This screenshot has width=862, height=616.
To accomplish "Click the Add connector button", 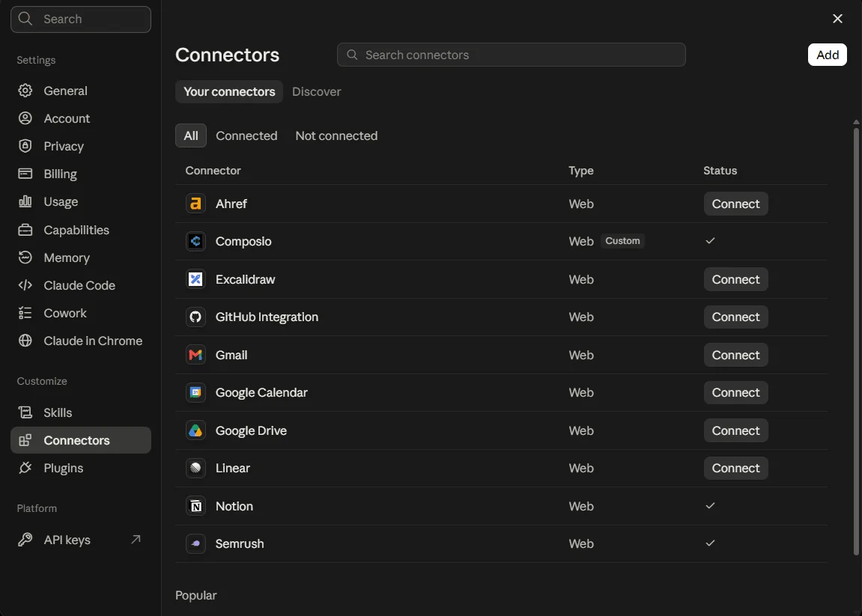I will 827,55.
